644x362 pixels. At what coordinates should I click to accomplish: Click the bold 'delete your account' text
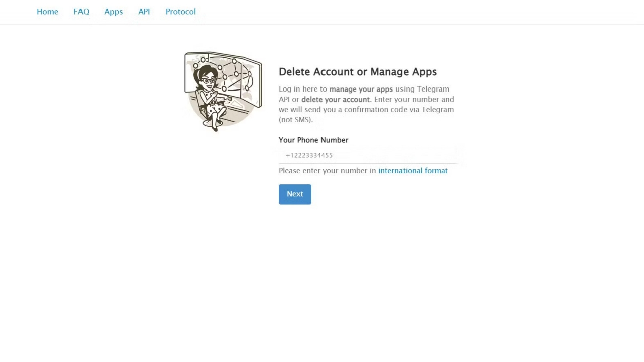pyautogui.click(x=336, y=100)
